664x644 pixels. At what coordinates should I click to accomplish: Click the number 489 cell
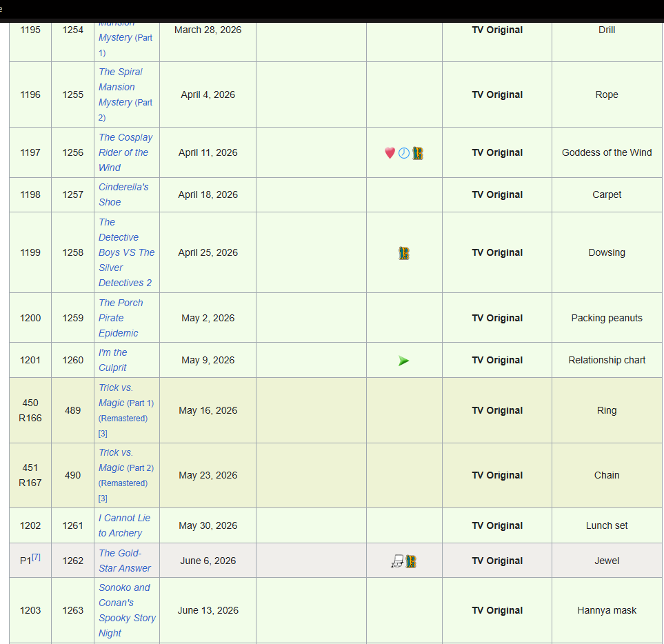pyautogui.click(x=73, y=410)
